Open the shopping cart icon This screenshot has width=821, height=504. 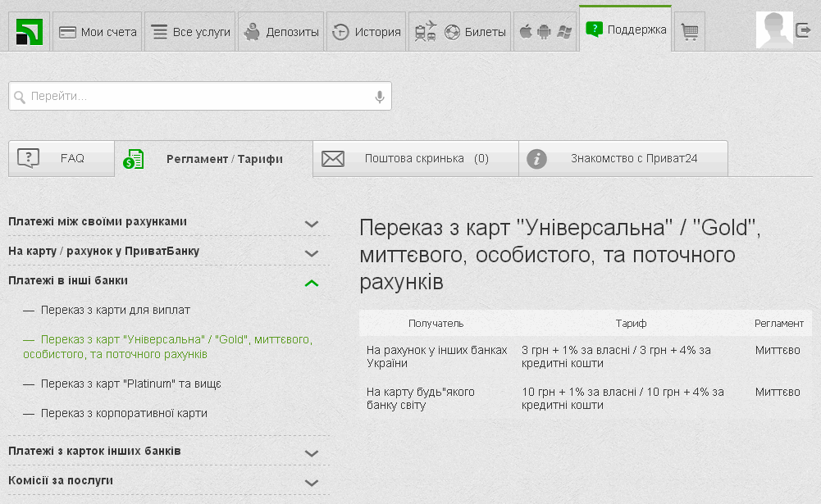(x=690, y=32)
